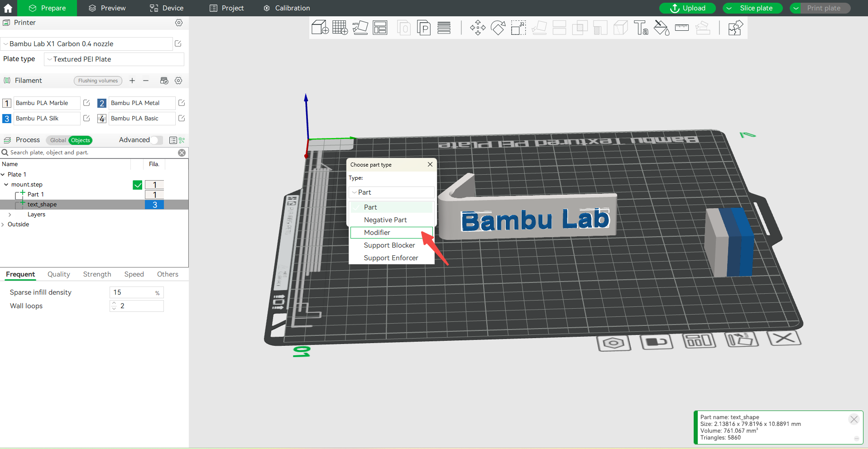Choose Modifier from the part type list

click(x=392, y=233)
